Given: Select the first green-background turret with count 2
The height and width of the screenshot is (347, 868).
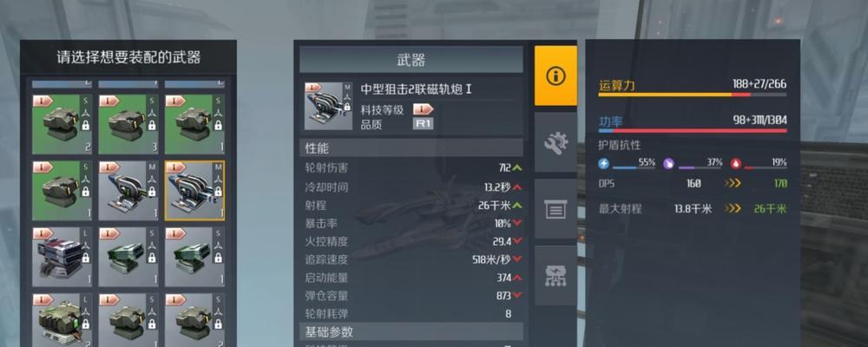Looking at the screenshot, I should click(62, 125).
